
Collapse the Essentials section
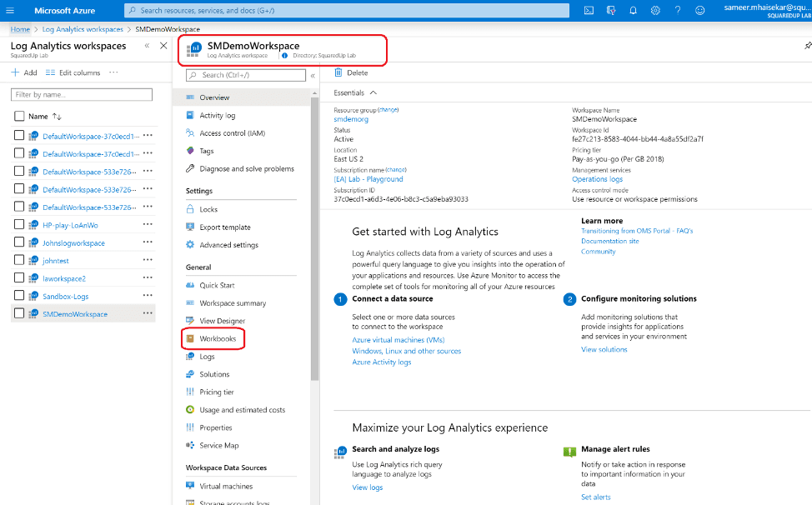(373, 92)
